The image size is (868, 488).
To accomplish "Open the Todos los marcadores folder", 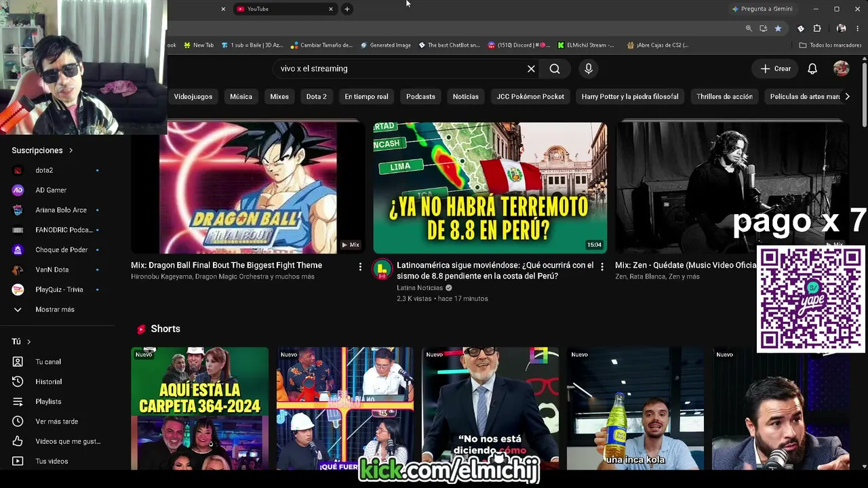I will pyautogui.click(x=830, y=45).
